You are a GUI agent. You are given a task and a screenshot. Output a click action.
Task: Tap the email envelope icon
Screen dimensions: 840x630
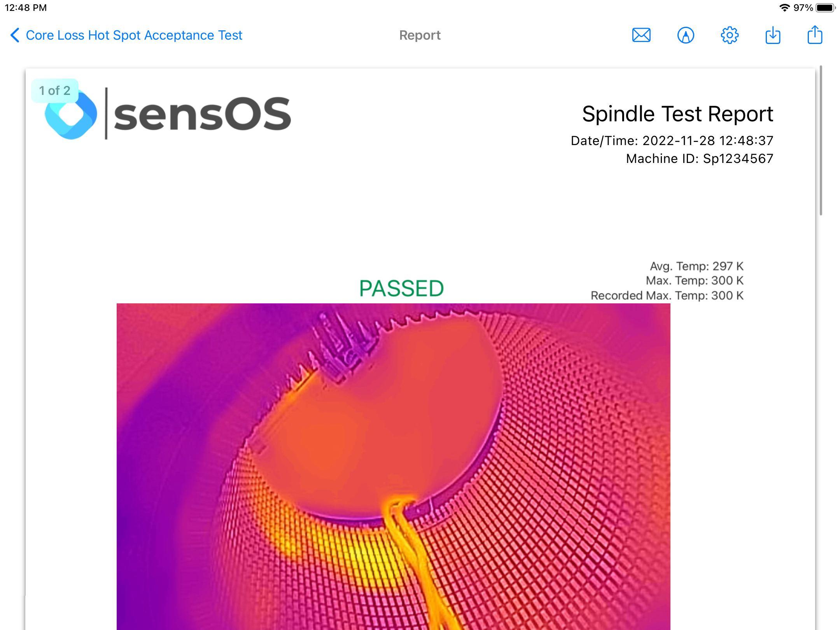tap(641, 35)
